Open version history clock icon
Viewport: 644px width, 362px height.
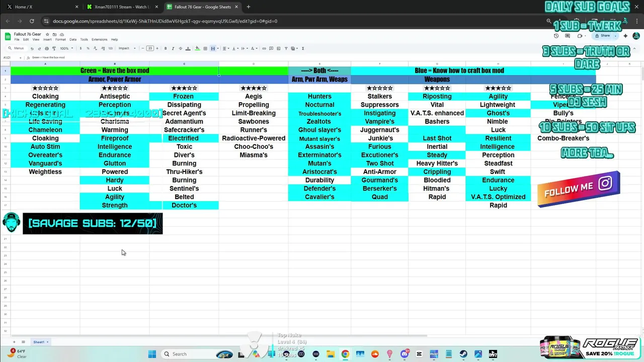556,36
